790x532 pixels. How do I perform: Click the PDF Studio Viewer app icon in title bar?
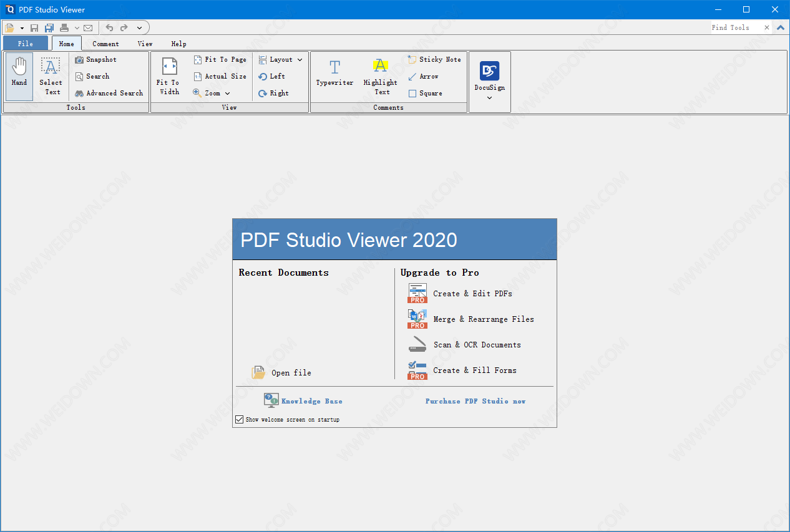[10, 9]
